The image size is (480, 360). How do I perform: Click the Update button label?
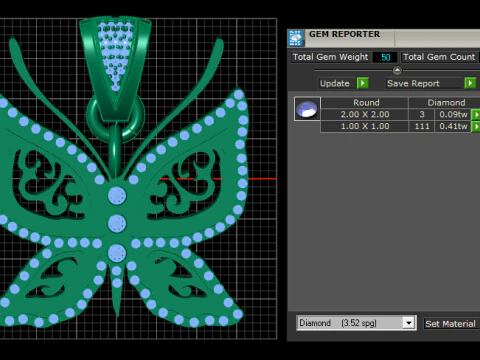[x=335, y=83]
